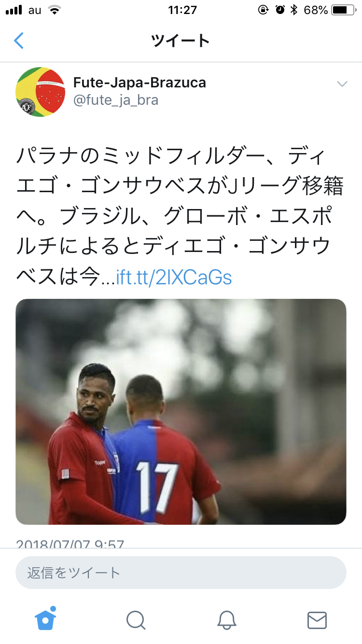Open the soccer players photo

[181, 412]
